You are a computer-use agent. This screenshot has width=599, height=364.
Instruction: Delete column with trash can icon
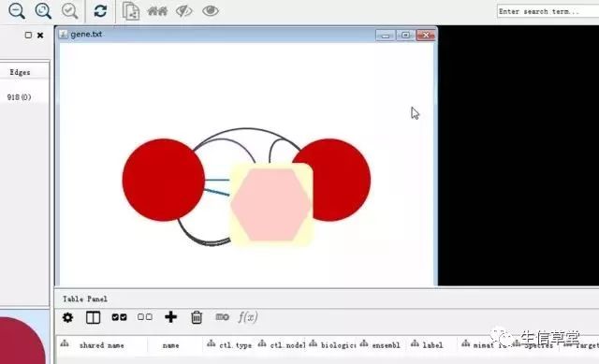click(197, 317)
